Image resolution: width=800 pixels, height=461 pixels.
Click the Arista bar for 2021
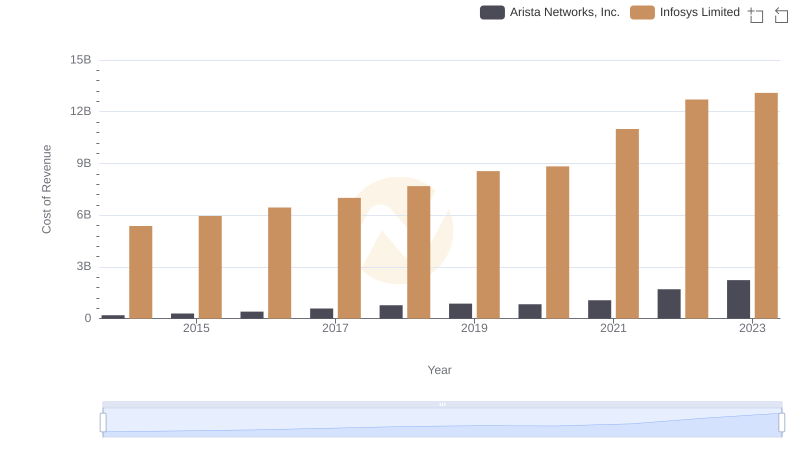pyautogui.click(x=599, y=309)
